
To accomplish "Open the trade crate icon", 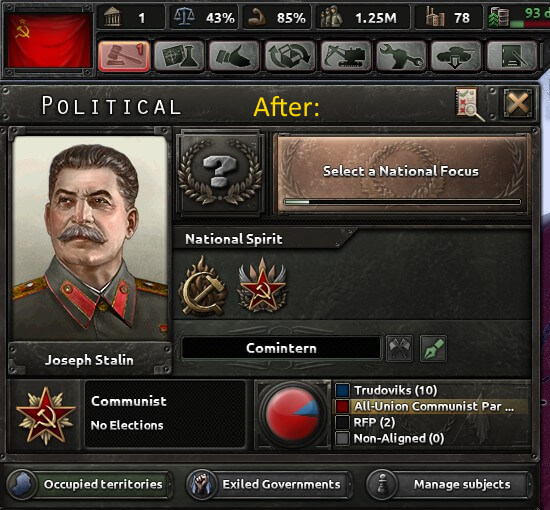I will 290,56.
